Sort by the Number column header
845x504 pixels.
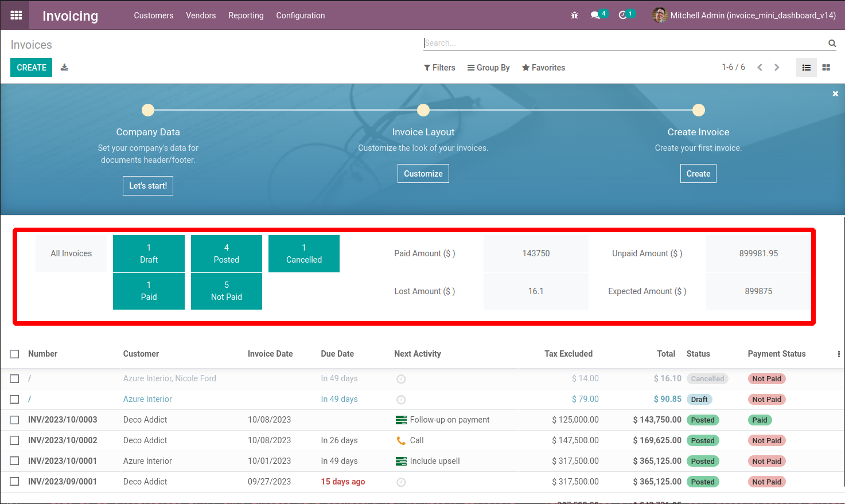43,354
